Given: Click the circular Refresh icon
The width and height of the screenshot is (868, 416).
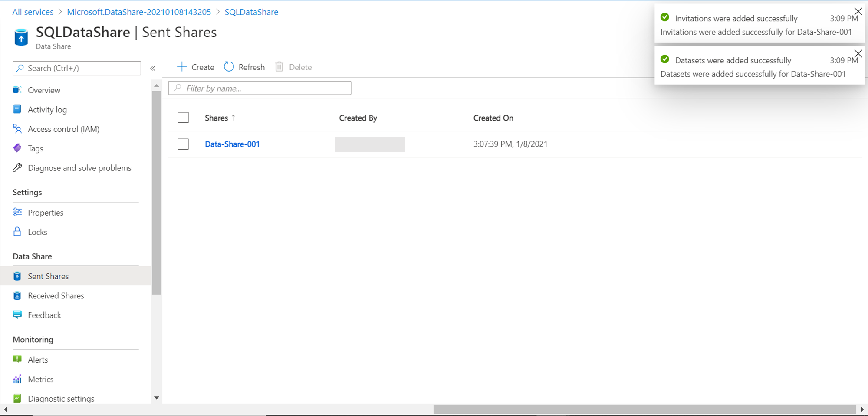Looking at the screenshot, I should click(229, 67).
